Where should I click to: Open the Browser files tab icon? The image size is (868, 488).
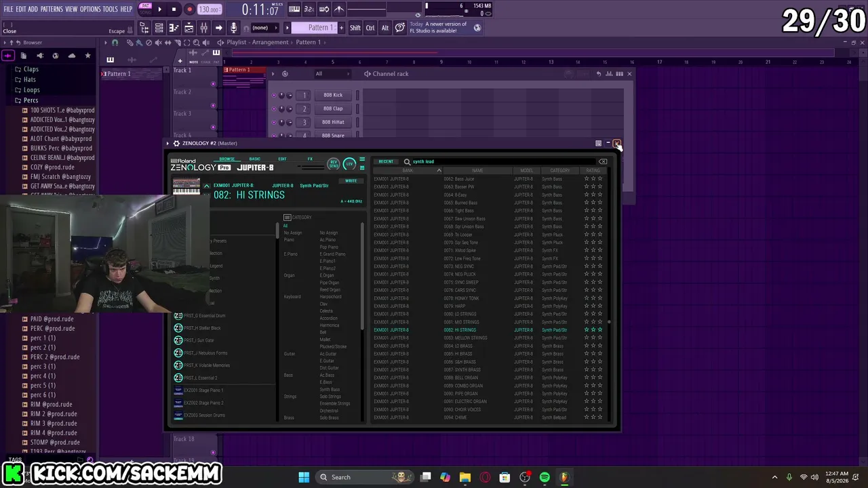click(x=24, y=56)
